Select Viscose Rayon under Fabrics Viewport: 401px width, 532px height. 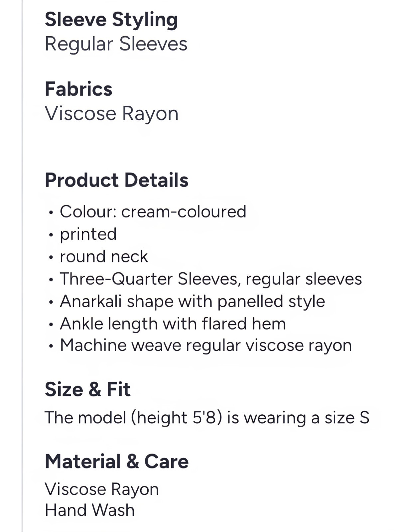(112, 114)
